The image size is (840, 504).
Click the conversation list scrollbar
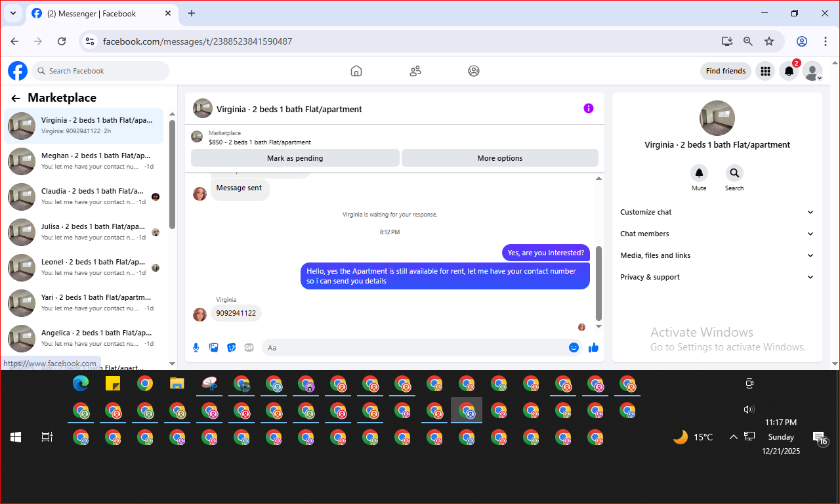click(x=172, y=174)
